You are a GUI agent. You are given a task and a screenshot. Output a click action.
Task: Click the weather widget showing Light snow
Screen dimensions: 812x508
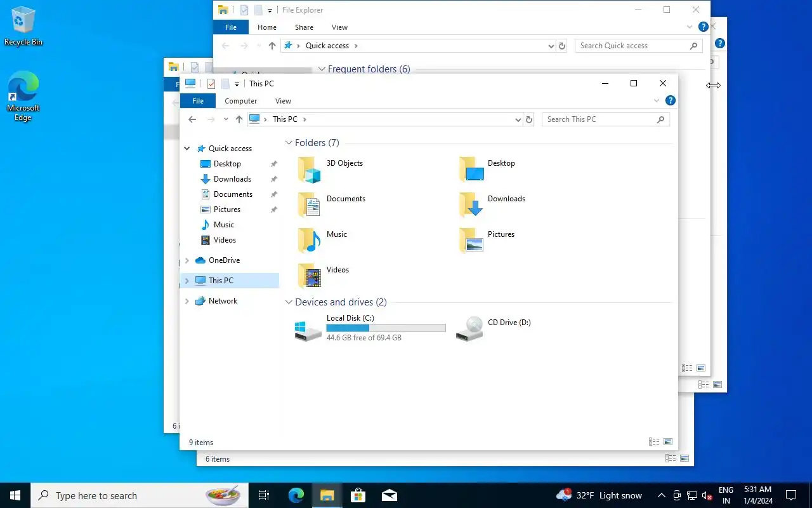pos(599,495)
